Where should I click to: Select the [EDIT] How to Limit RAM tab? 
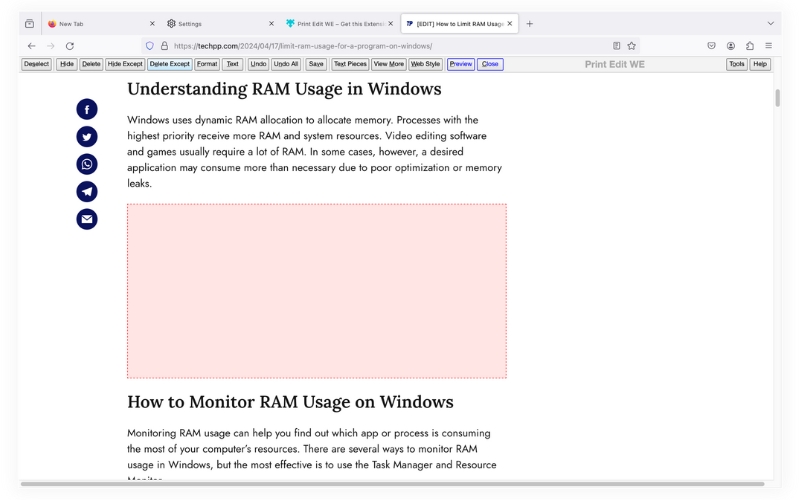tap(460, 24)
